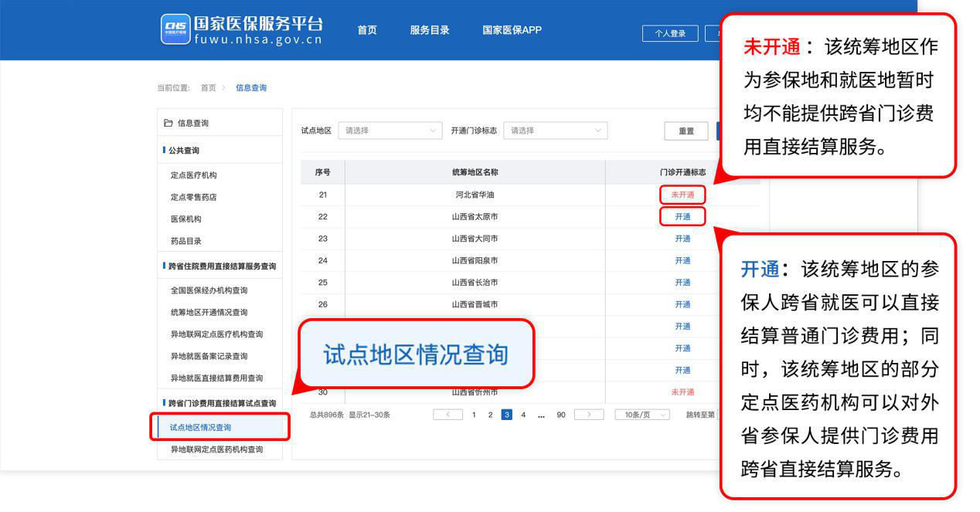Open 服务目录 in the top navigation
Screen dimensions: 980x512
430,30
